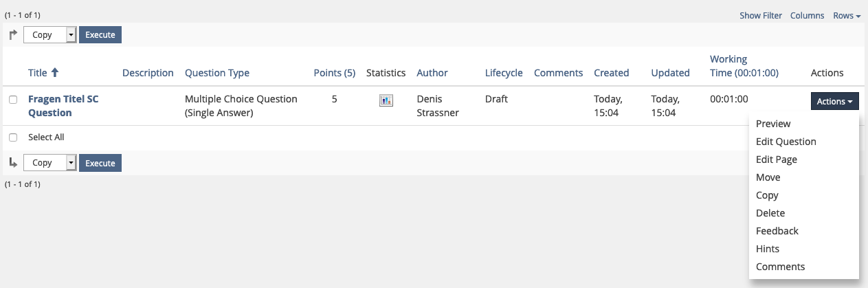868x288 pixels.
Task: Check the Select All checkbox
Action: tap(13, 137)
